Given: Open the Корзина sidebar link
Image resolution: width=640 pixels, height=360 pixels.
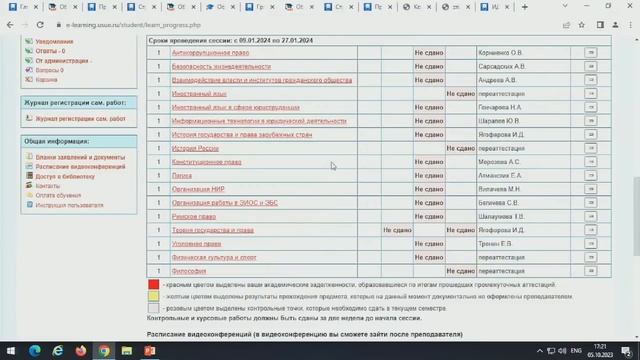Looking at the screenshot, I should coord(46,80).
